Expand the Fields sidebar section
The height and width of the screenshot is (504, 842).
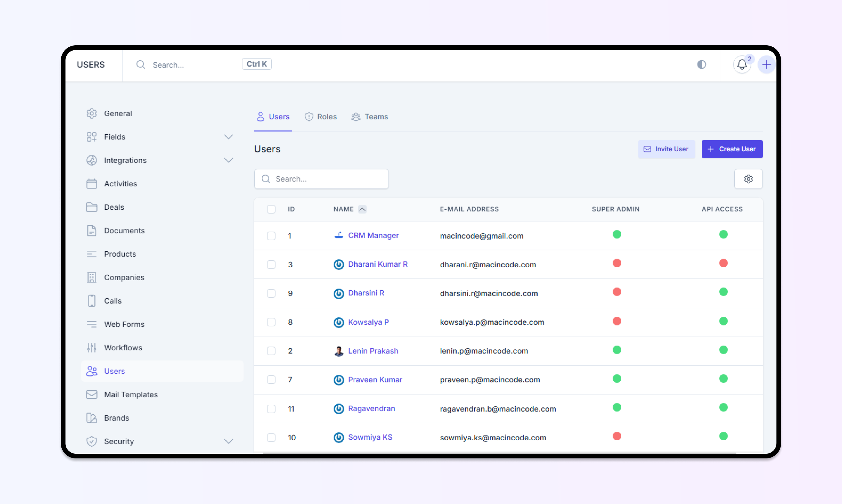[x=228, y=137]
